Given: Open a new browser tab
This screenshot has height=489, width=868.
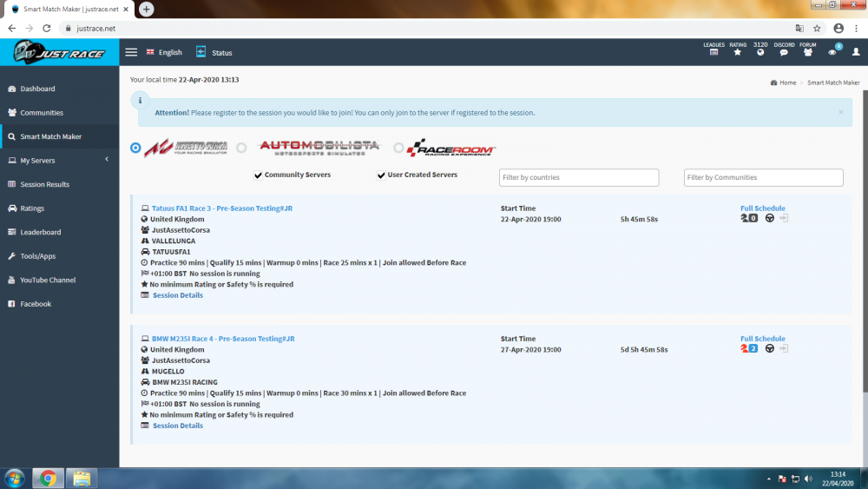Looking at the screenshot, I should [146, 9].
